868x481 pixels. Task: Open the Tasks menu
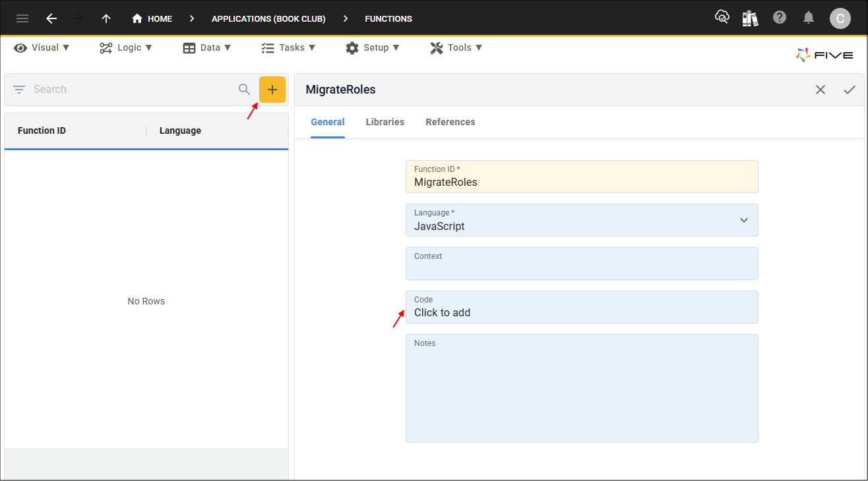(288, 47)
